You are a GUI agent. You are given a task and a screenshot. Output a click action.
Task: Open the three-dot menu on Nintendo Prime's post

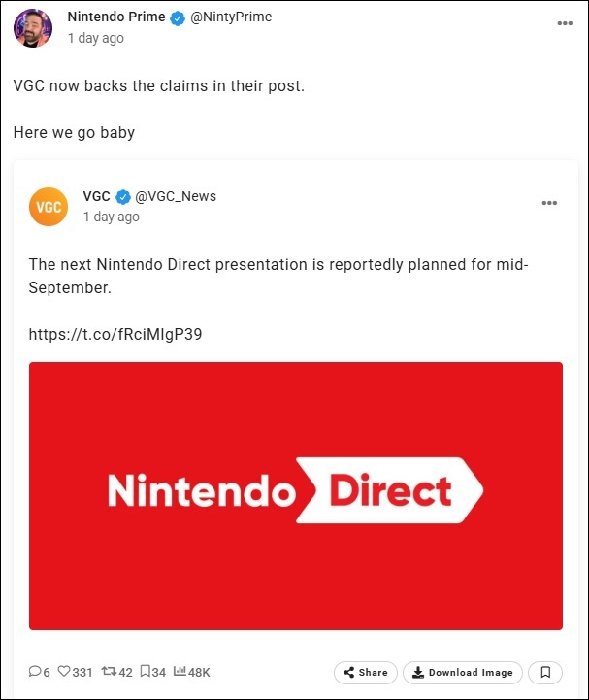565,23
